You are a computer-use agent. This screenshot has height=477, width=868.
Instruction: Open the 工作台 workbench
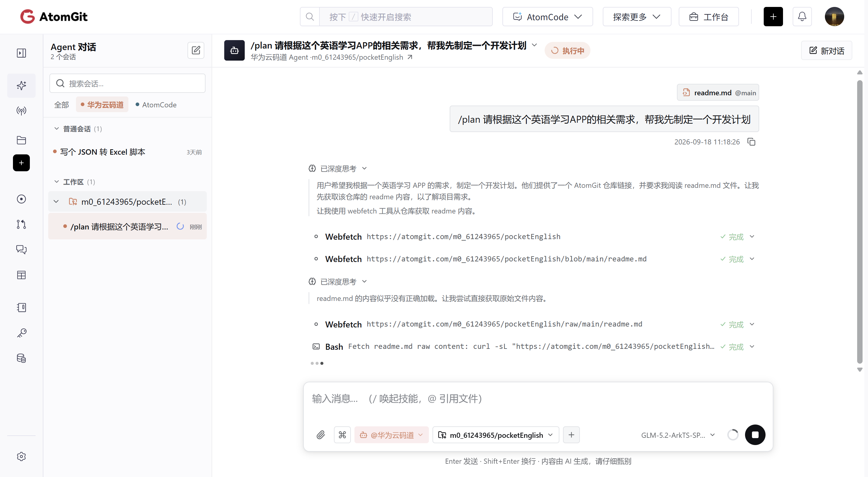[x=709, y=17]
